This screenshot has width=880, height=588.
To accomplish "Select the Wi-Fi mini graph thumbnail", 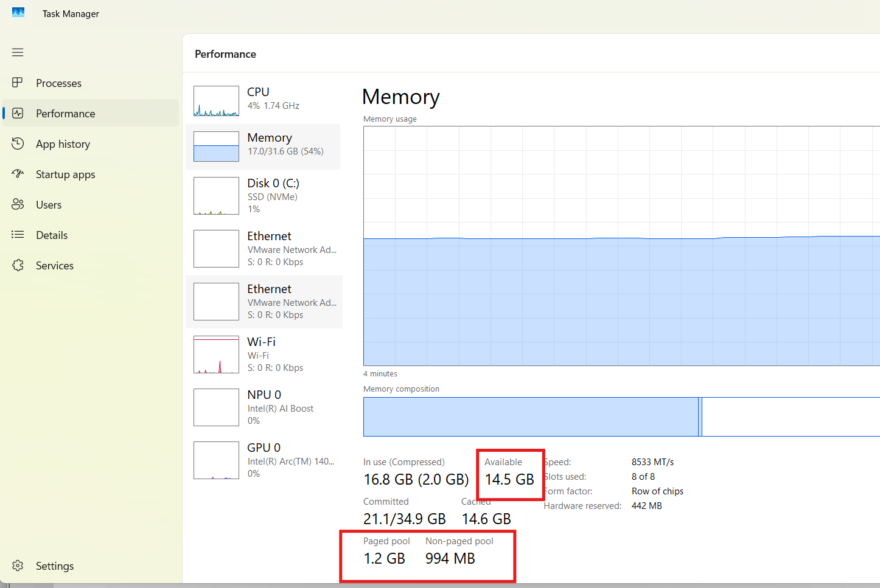I will click(216, 355).
